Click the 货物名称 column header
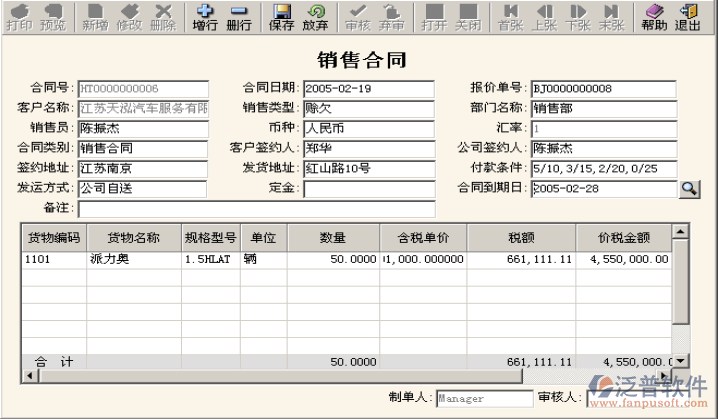 coord(133,238)
